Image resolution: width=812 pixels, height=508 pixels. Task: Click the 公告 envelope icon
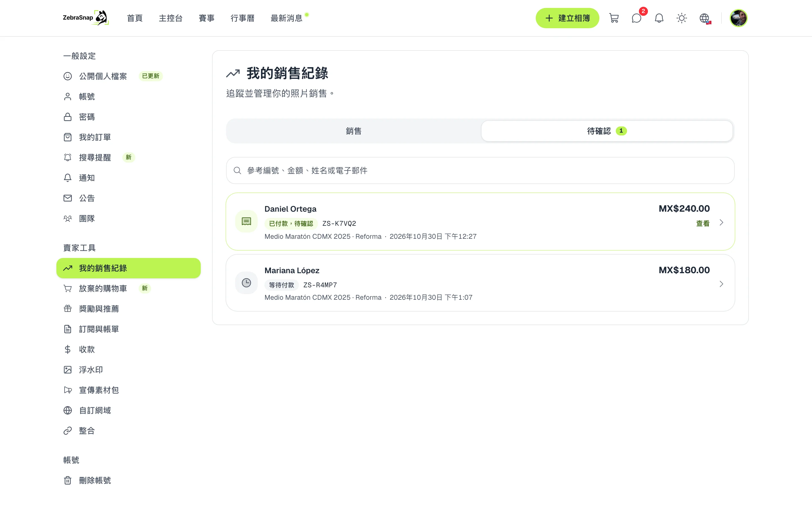68,198
